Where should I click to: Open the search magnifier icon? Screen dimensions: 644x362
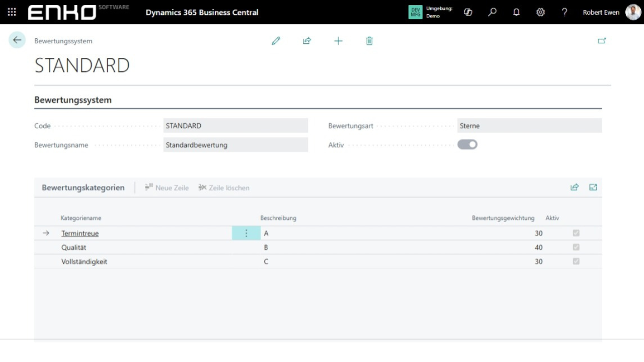(x=492, y=12)
